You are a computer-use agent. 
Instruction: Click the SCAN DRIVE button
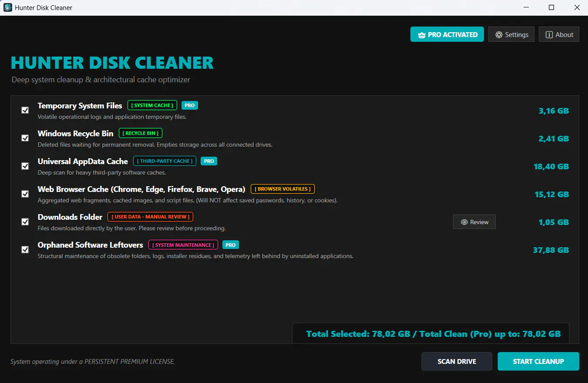click(457, 361)
